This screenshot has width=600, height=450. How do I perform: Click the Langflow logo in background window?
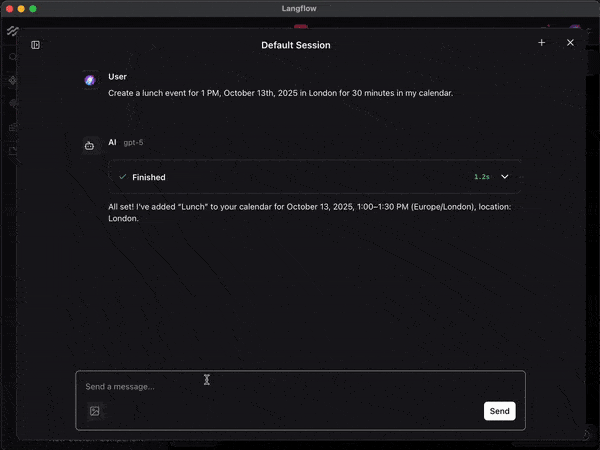point(12,31)
